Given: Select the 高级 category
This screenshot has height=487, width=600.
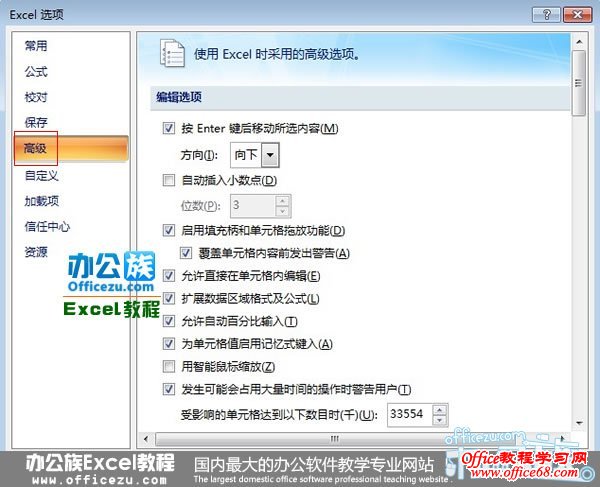Looking at the screenshot, I should pyautogui.click(x=71, y=148).
